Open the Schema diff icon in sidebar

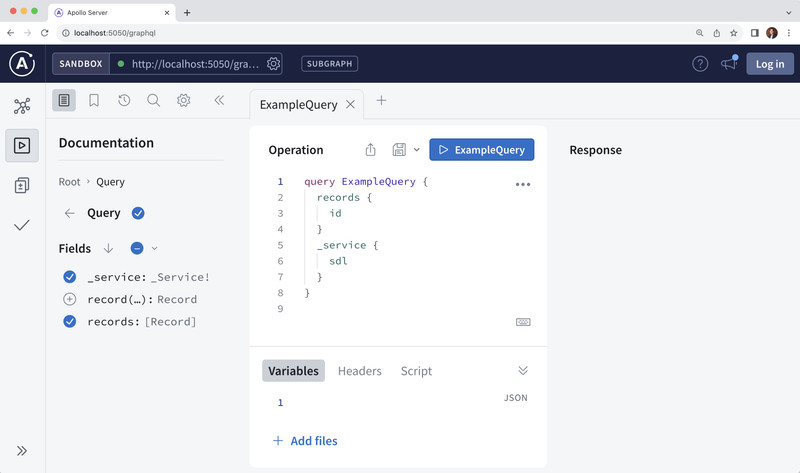[x=22, y=185]
